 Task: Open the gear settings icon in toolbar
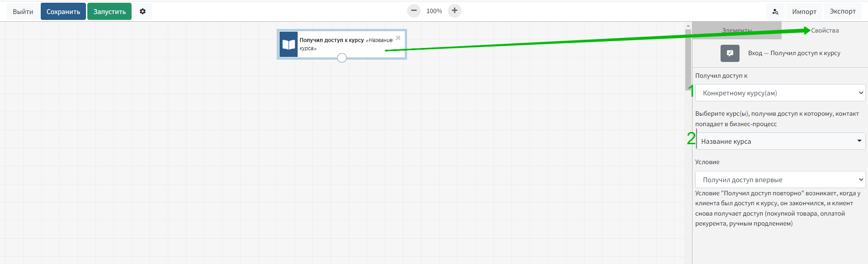pos(142,11)
